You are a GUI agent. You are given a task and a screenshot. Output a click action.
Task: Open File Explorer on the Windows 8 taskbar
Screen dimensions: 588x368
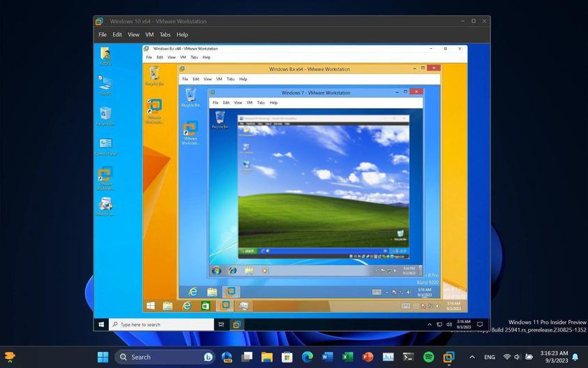coord(212,292)
